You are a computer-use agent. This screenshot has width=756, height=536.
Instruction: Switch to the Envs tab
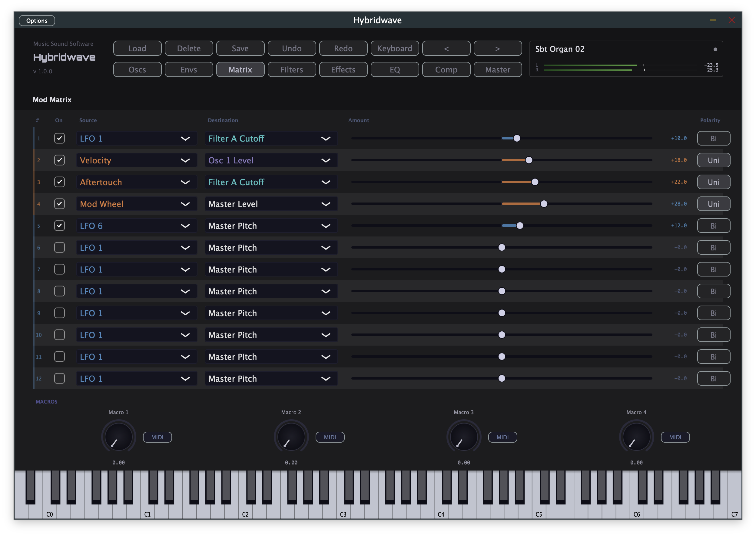189,70
